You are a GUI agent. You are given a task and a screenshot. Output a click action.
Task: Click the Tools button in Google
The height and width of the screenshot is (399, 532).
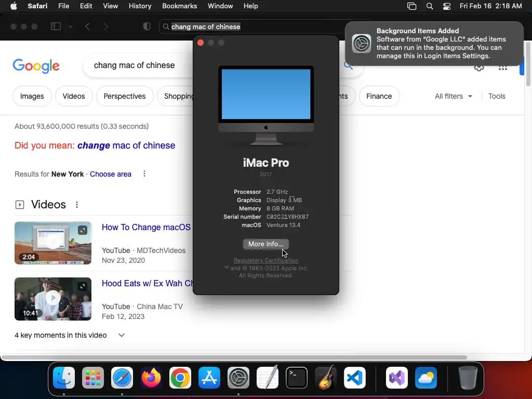497,96
